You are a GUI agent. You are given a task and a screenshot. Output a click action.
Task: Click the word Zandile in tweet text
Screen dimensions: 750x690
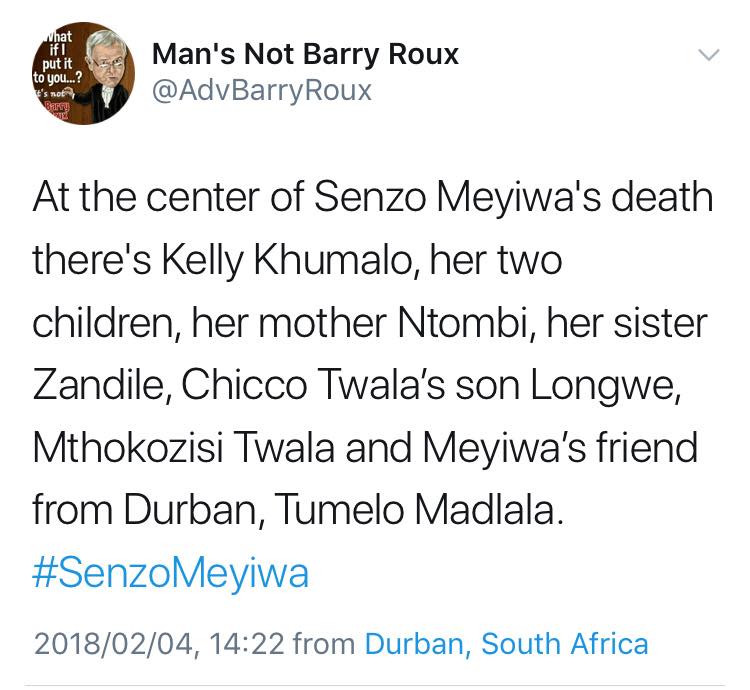pyautogui.click(x=101, y=385)
